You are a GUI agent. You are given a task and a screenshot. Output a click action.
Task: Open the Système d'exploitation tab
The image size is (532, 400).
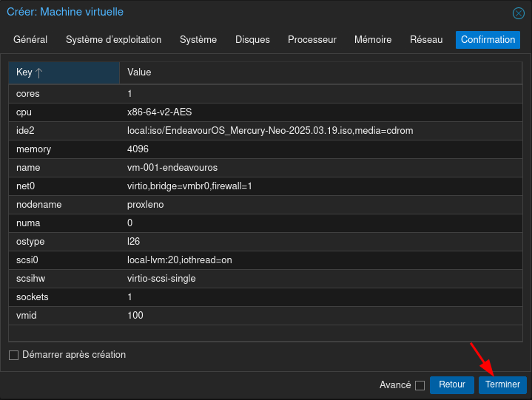[x=113, y=40]
